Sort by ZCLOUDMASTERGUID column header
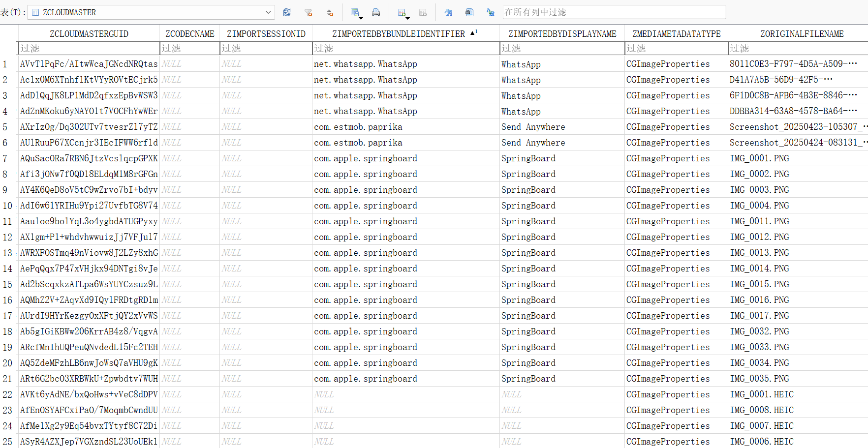The width and height of the screenshot is (868, 448). click(x=89, y=33)
